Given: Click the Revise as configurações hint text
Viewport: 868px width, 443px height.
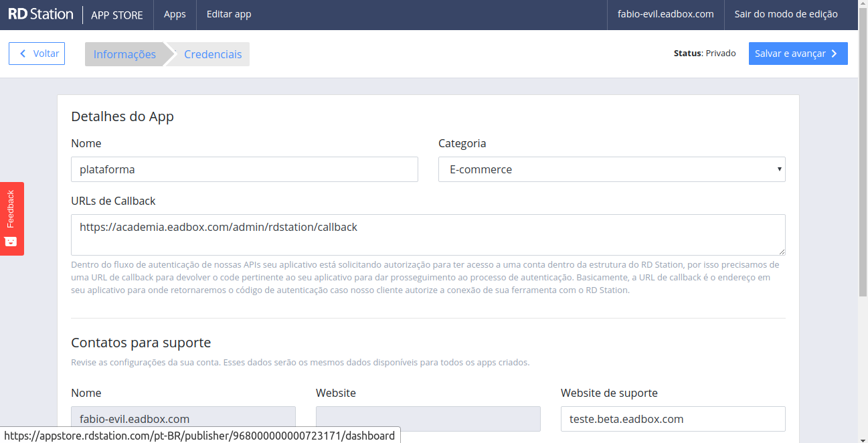Looking at the screenshot, I should point(300,363).
